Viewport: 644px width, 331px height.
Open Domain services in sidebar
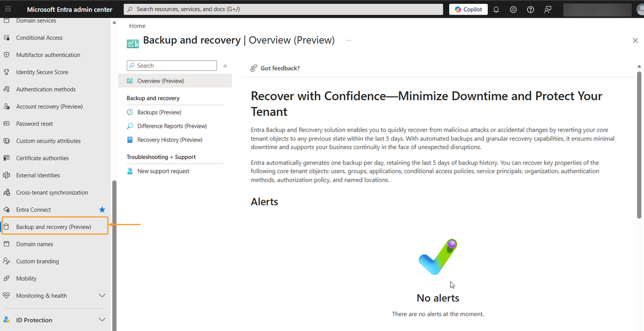coord(36,20)
